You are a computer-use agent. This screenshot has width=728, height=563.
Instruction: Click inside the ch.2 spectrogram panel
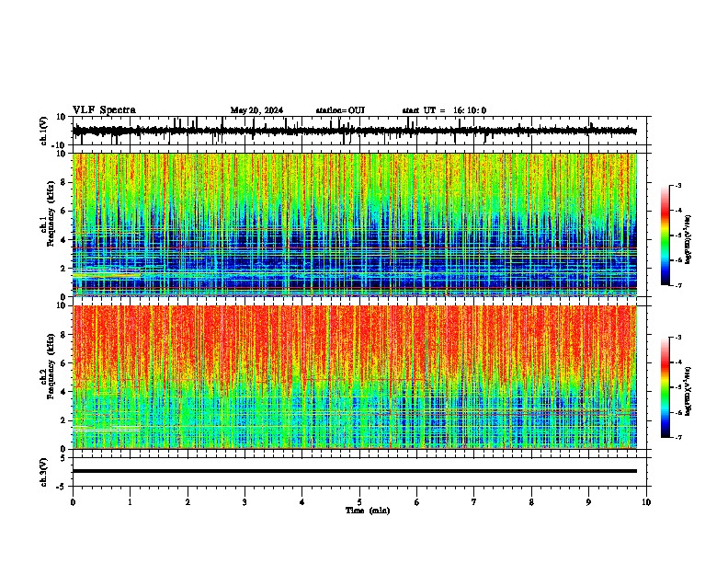pos(355,377)
